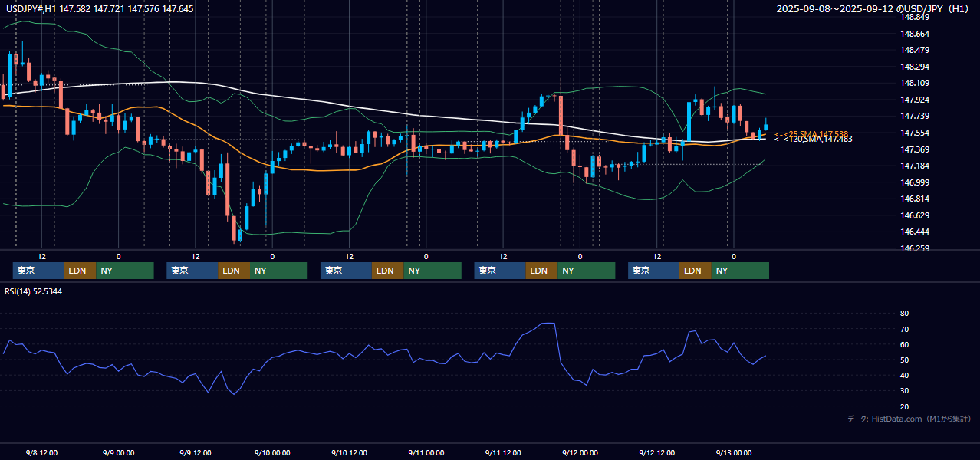The width and height of the screenshot is (980, 460).
Task: Click the 9/10 12:00 time axis label
Action: [349, 452]
